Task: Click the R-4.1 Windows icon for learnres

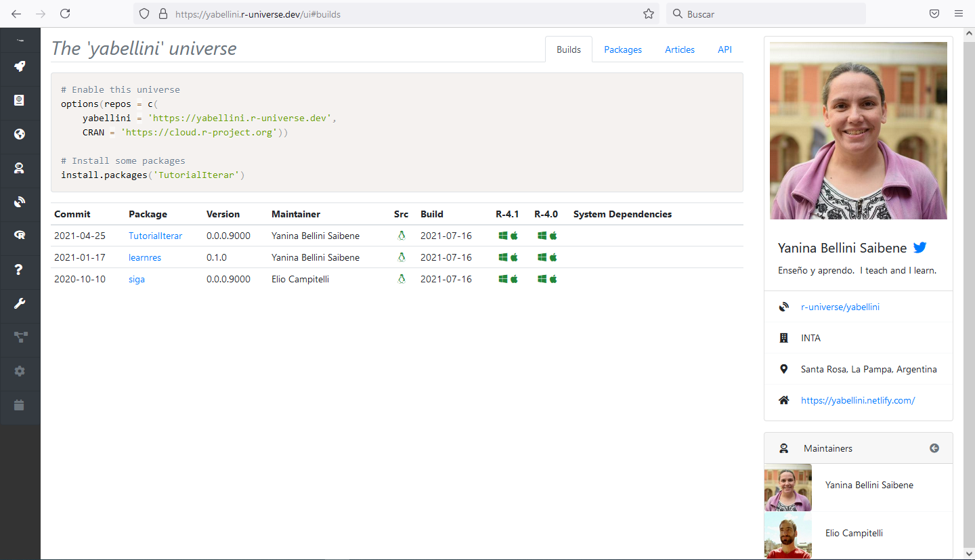Action: click(503, 257)
